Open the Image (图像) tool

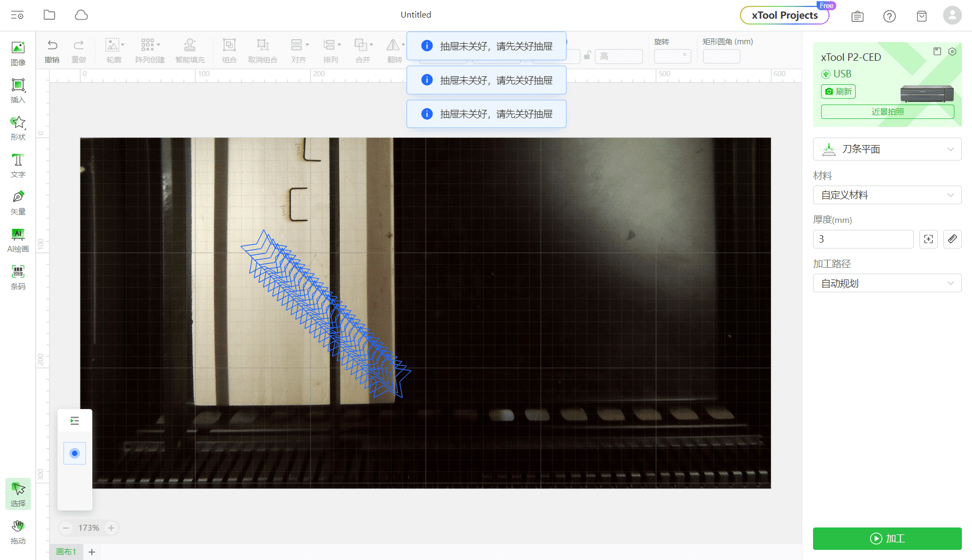[x=18, y=53]
